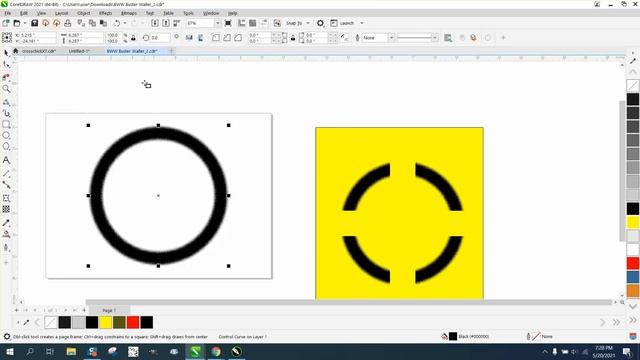Viewport: 640px width, 360px height.
Task: Expand the undo history dropdown arrow
Action: point(125,23)
